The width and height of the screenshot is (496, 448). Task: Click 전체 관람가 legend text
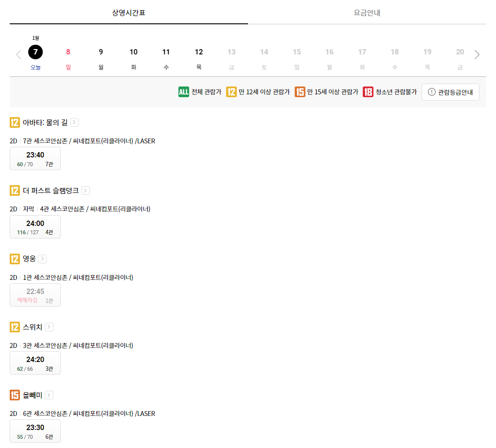click(206, 92)
